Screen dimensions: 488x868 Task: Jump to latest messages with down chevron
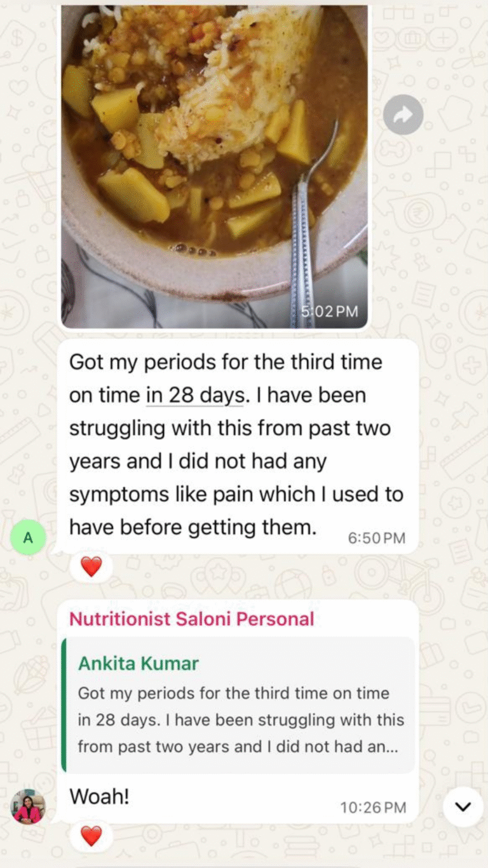[463, 807]
